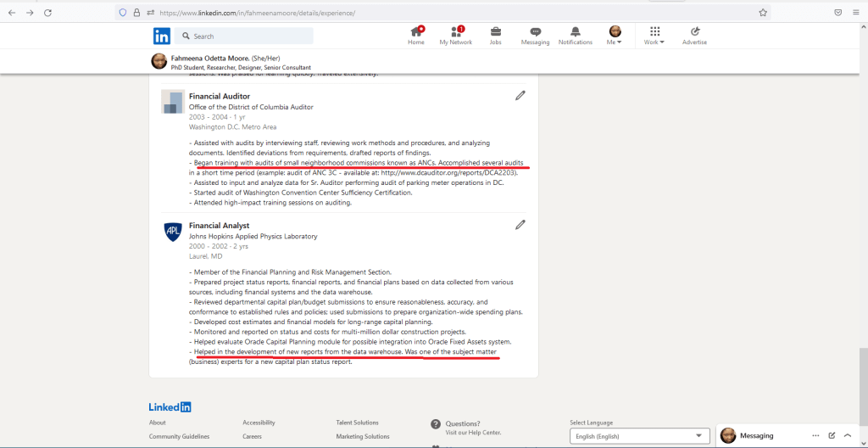The image size is (868, 448).
Task: Open the Select Language dropdown
Action: pos(640,436)
